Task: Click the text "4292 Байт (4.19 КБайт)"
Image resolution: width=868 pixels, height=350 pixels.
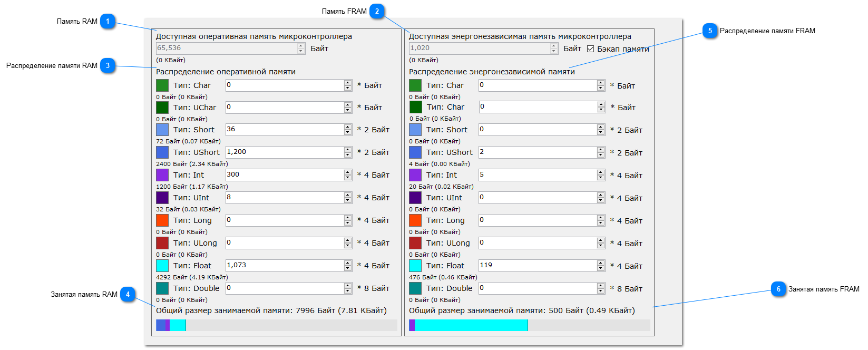Action: pos(192,277)
